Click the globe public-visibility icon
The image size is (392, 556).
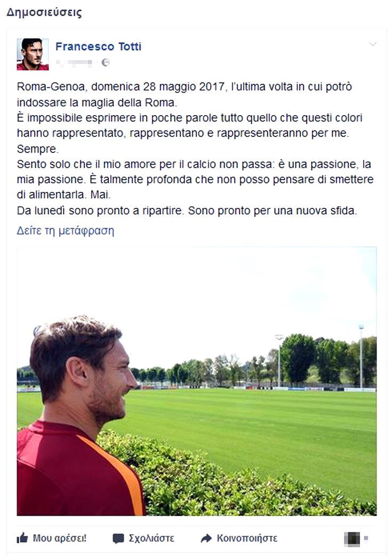point(106,62)
